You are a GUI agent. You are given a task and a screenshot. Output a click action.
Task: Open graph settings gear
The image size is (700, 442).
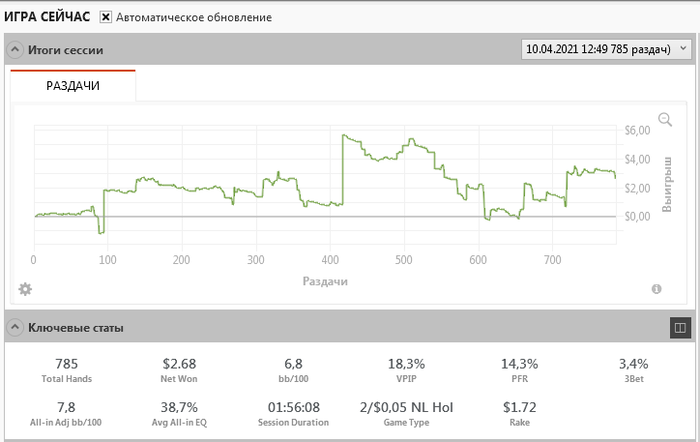click(x=25, y=289)
